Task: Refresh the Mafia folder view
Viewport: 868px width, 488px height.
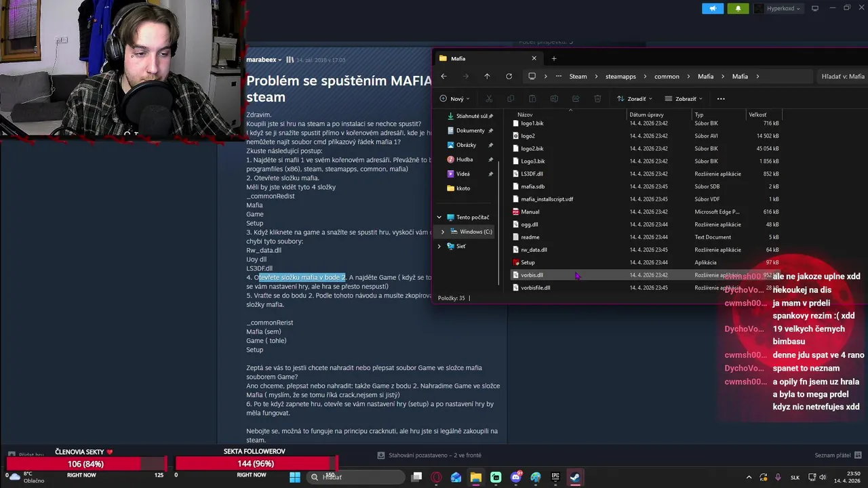Action: pyautogui.click(x=509, y=77)
